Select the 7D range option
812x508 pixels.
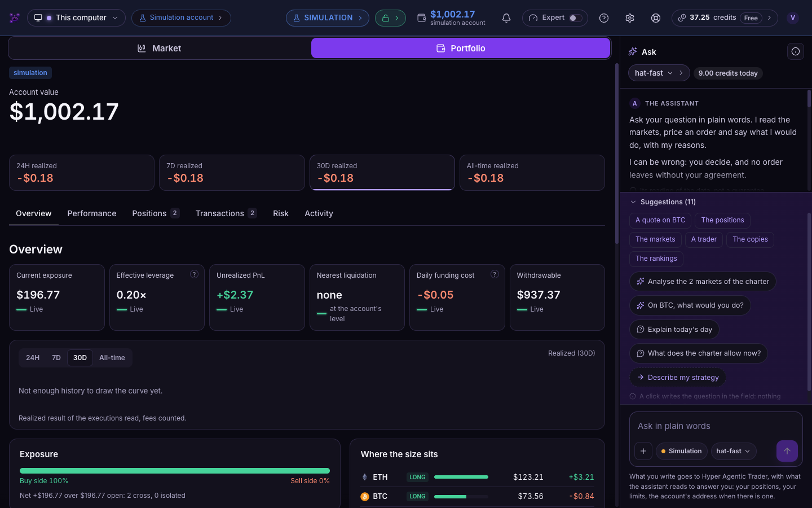pos(56,358)
